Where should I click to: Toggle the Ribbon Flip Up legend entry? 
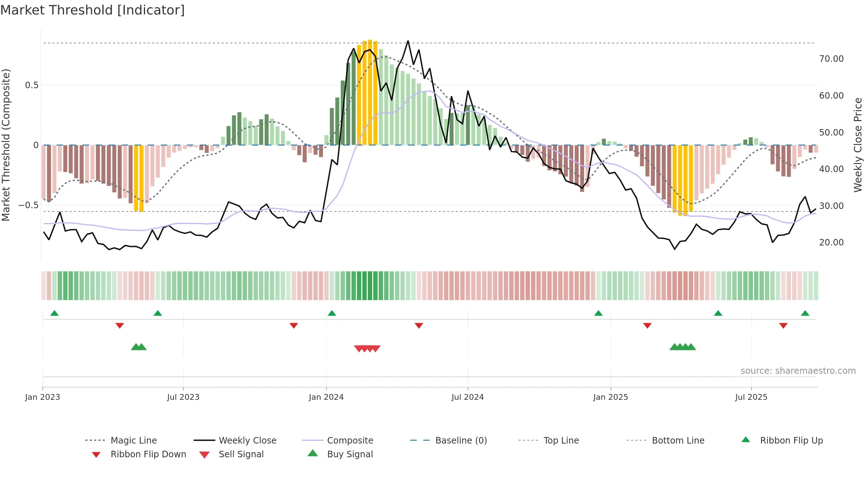[x=782, y=440]
